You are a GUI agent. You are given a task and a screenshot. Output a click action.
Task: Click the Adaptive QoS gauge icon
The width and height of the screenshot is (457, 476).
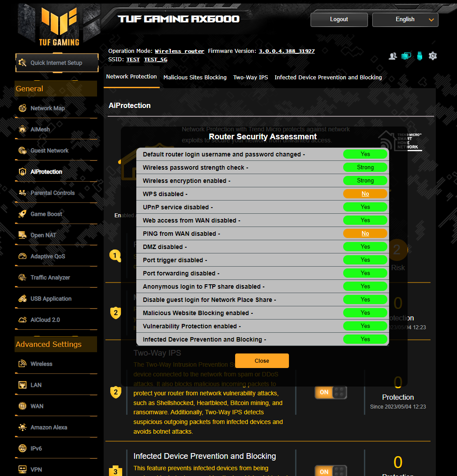click(x=22, y=256)
